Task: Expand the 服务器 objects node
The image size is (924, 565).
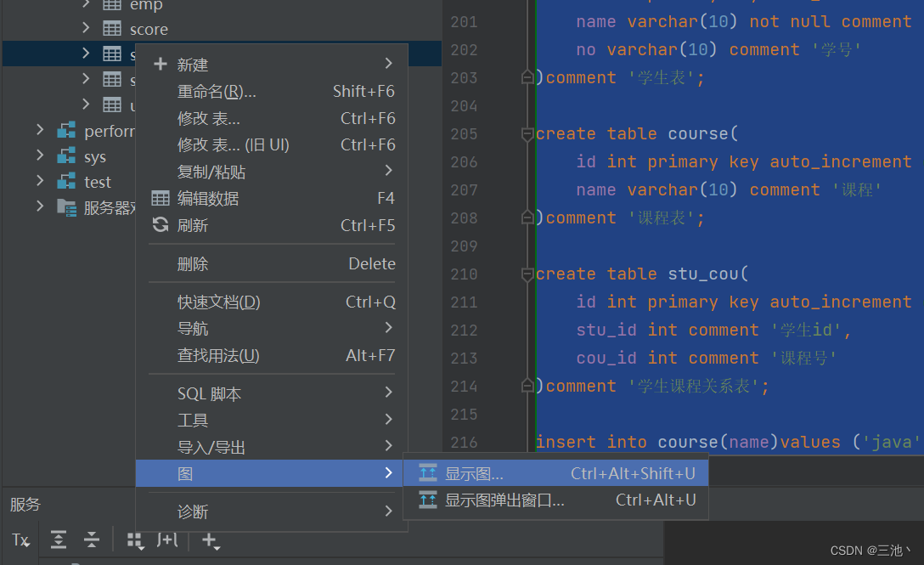Action: tap(40, 206)
